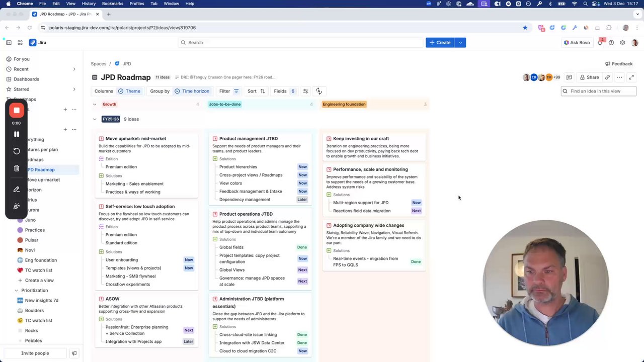
Task: Open the Feedback button
Action: pos(619,64)
